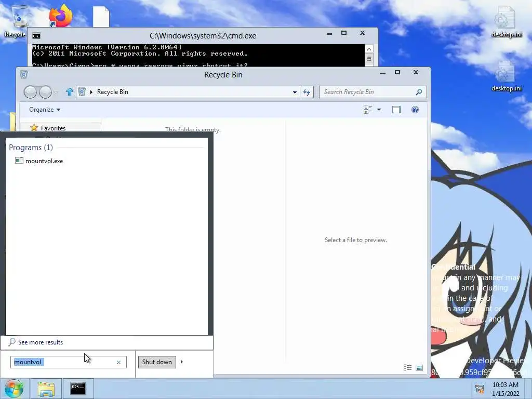Screen dimensions: 532x399
Task: Click the Recycle Bin address bar icon
Action: [82, 91]
